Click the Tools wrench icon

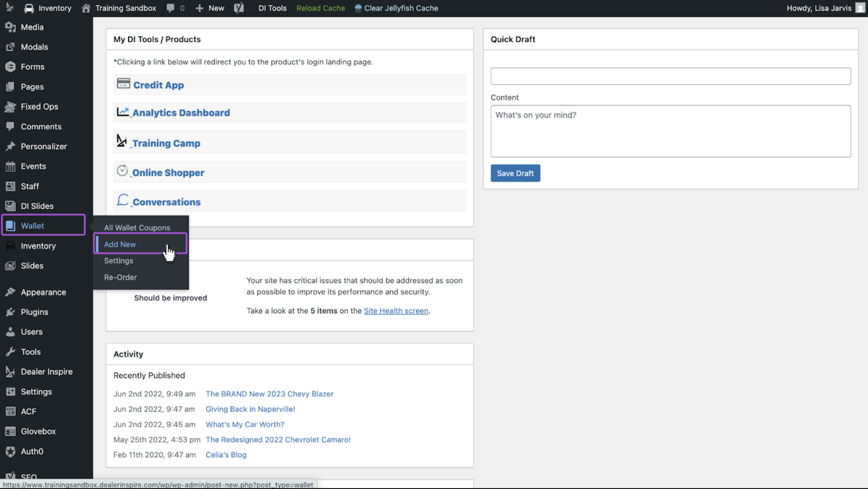(x=11, y=352)
